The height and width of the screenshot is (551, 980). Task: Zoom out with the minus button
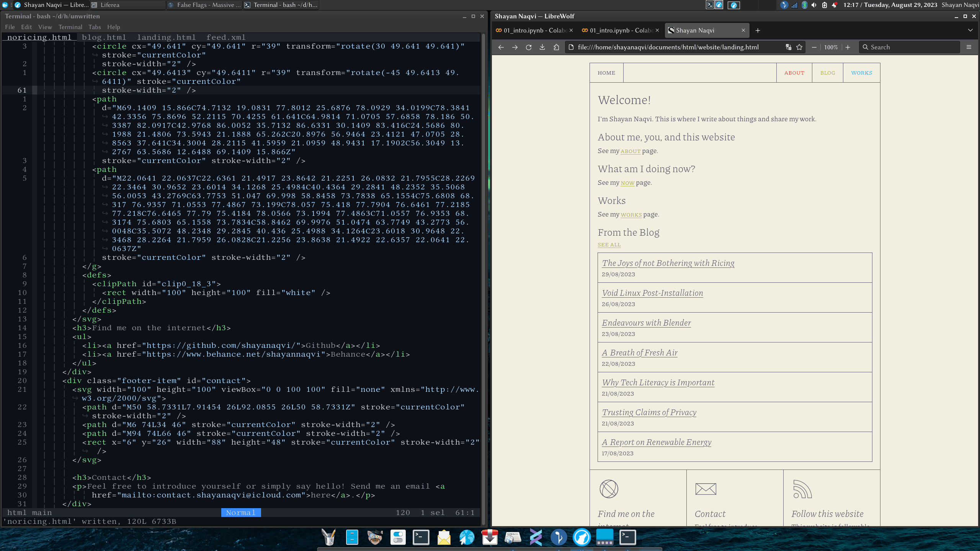pyautogui.click(x=814, y=47)
